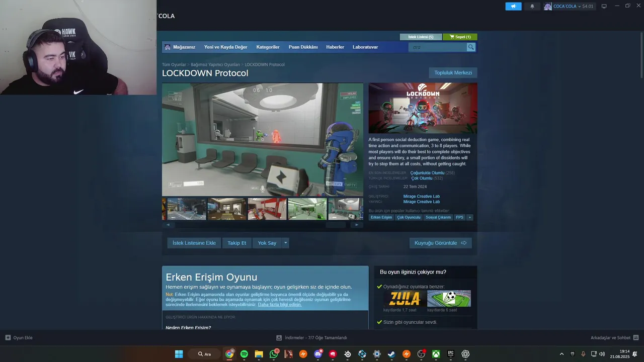This screenshot has height=362, width=644.
Task: Click the Sosyal Çıkarım tag
Action: click(438, 217)
